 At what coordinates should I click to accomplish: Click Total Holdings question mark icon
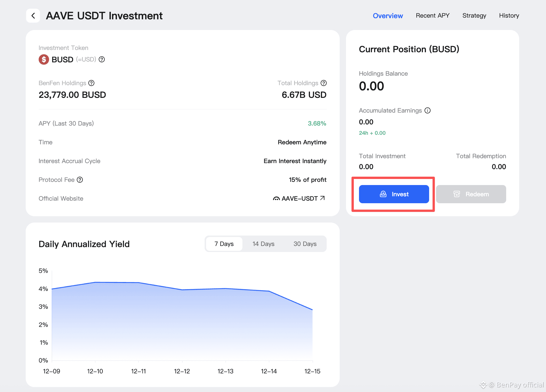pyautogui.click(x=324, y=83)
